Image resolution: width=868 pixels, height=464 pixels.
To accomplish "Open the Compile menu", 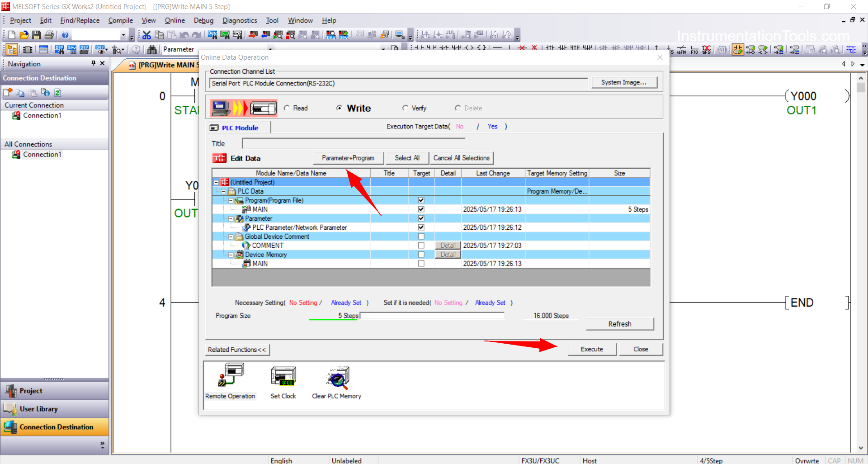I will click(120, 20).
